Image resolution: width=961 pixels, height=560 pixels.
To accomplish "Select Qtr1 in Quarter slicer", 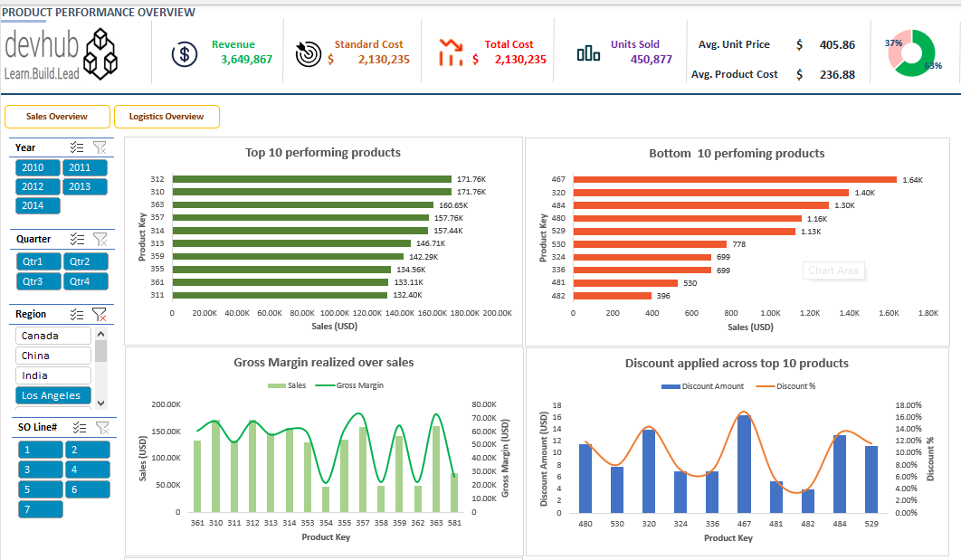I will [39, 261].
